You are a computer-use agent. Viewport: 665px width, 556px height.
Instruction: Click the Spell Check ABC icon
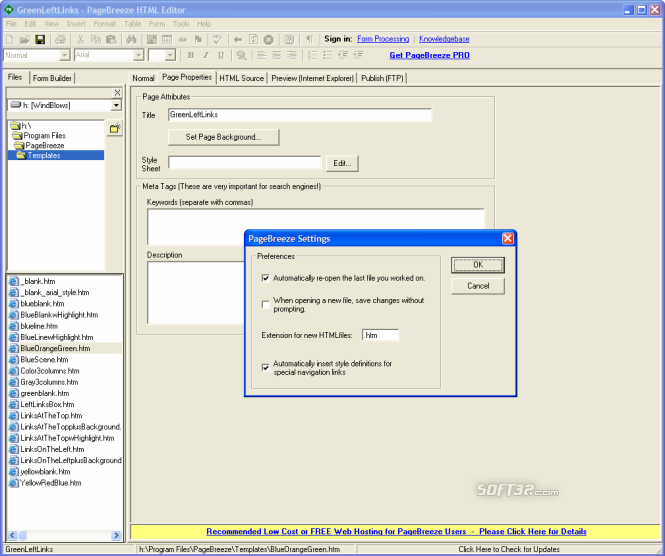click(x=218, y=39)
